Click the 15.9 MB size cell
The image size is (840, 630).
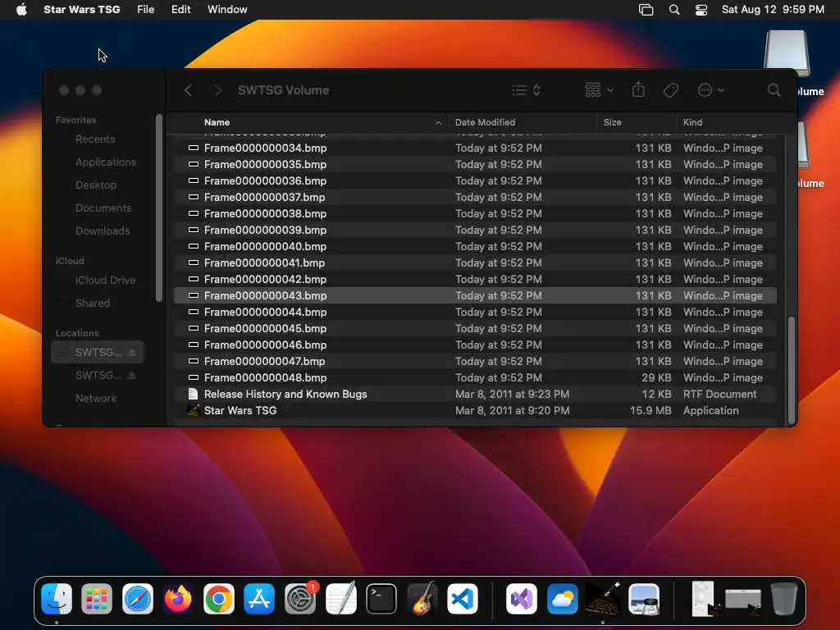point(651,411)
